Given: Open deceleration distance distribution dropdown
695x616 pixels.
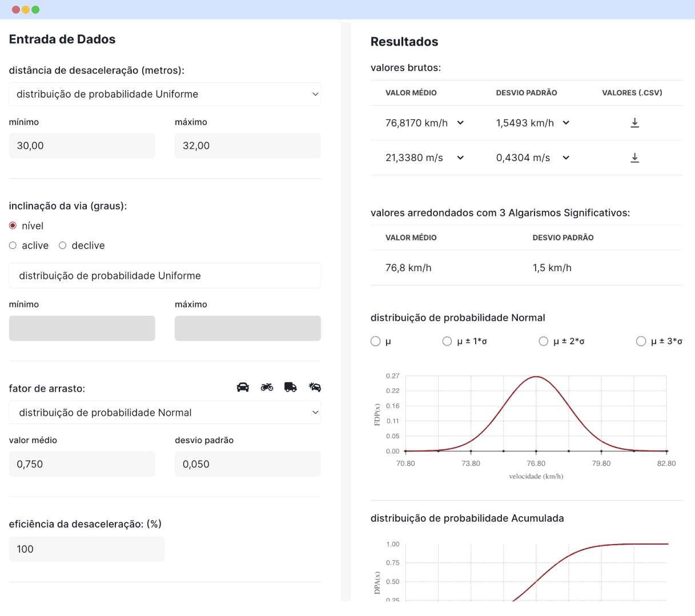Looking at the screenshot, I should pos(164,94).
